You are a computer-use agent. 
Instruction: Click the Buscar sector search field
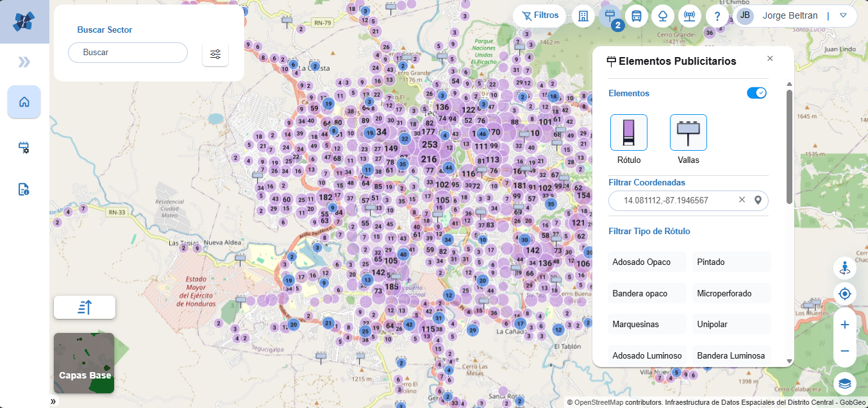click(x=128, y=53)
